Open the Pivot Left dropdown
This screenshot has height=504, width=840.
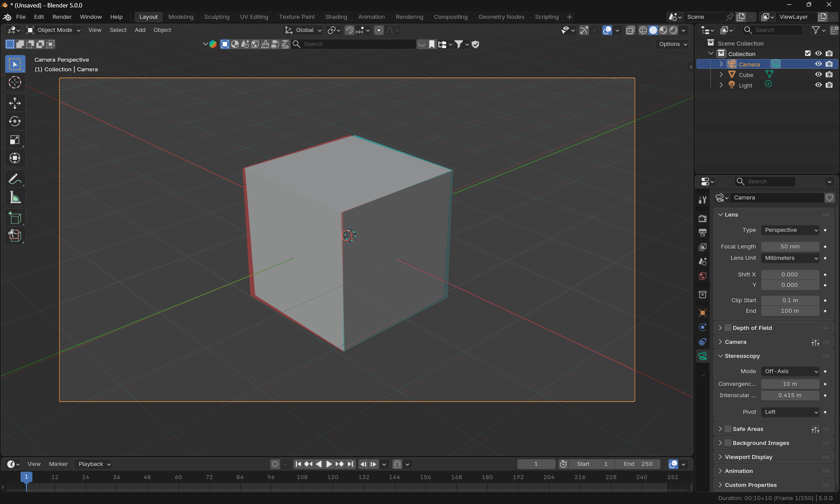(x=790, y=412)
